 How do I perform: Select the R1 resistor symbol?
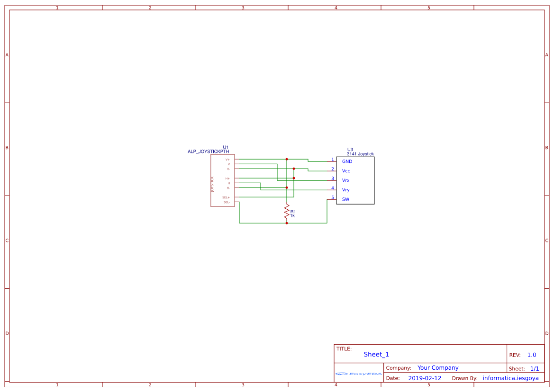coord(287,213)
